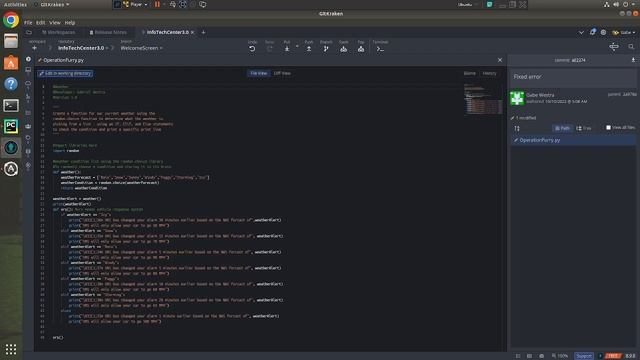Switch to the Workspaces tab

(x=59, y=32)
